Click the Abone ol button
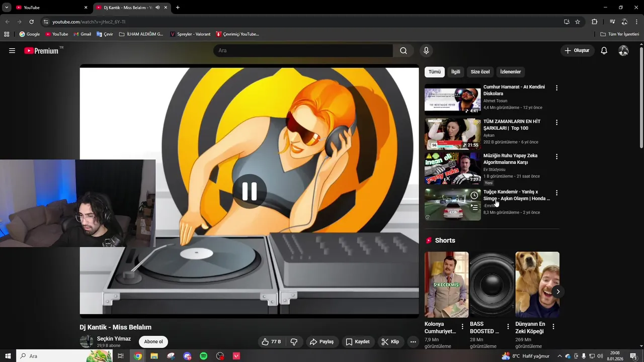The image size is (644, 362). click(x=153, y=342)
